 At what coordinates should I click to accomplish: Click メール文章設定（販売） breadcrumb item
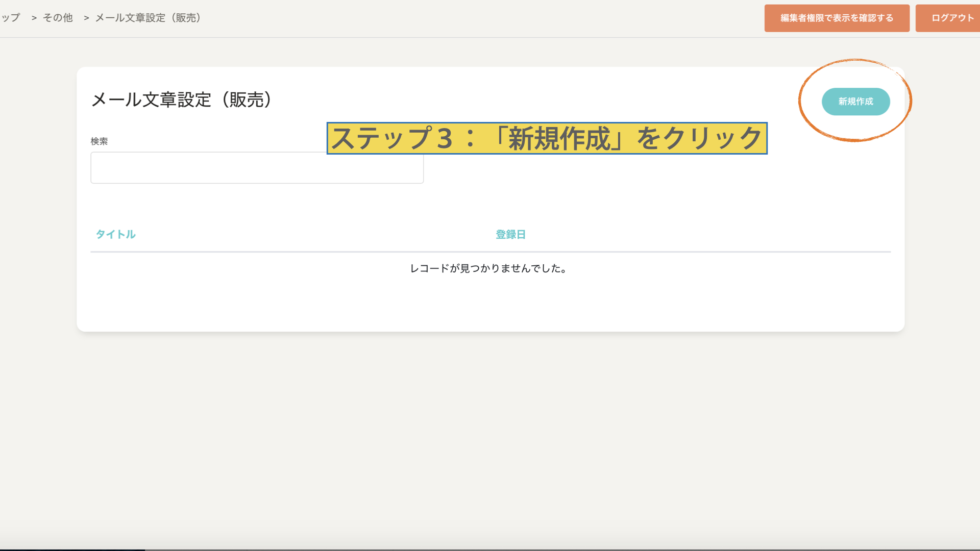tap(148, 18)
